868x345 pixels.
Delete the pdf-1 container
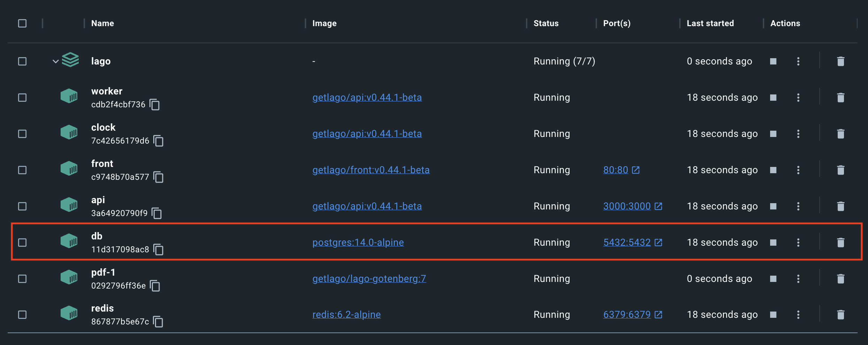[x=840, y=279]
